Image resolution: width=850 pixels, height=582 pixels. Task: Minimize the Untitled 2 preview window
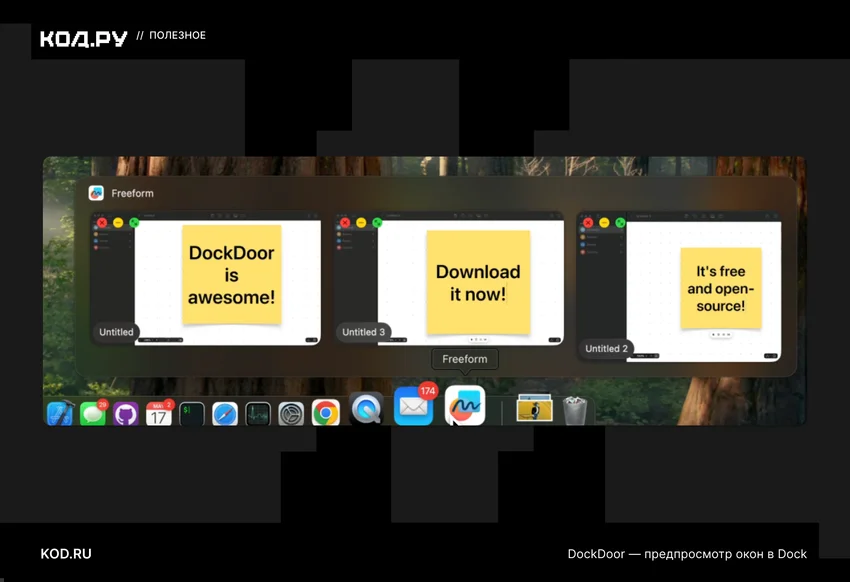click(604, 223)
